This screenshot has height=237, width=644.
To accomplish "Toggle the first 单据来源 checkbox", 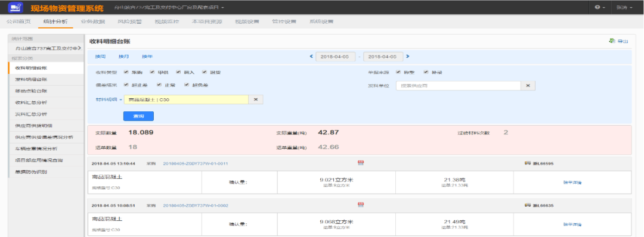I will point(398,72).
